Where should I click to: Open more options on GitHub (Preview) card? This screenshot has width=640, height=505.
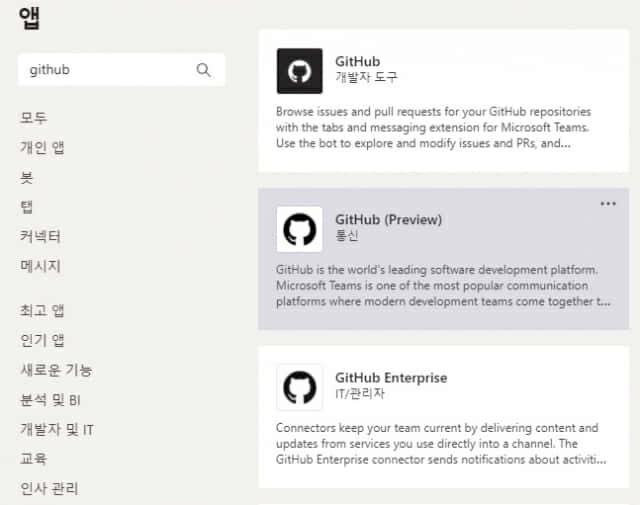[608, 203]
